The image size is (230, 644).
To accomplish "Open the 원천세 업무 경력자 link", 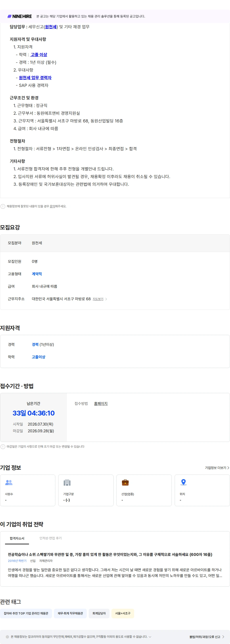I will point(35,78).
